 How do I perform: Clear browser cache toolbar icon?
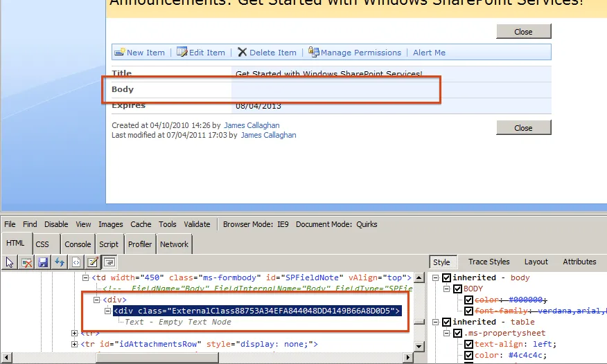[27, 262]
